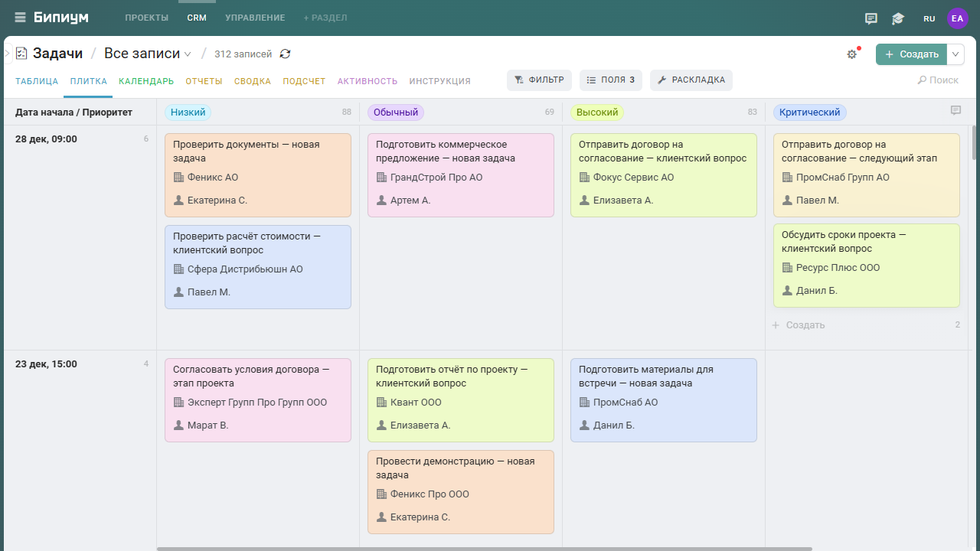Click company icon beside Фокус Сервис АО
Image resolution: width=980 pixels, height=551 pixels.
(584, 178)
